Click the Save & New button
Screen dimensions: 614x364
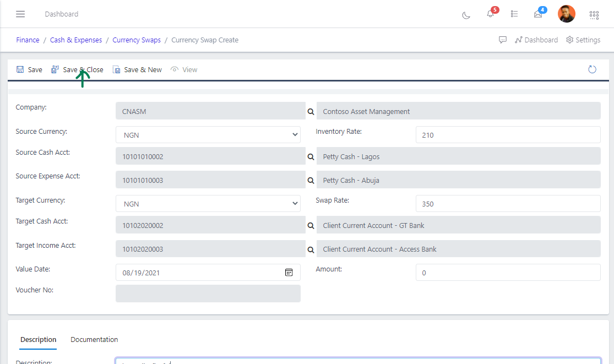[x=137, y=70]
